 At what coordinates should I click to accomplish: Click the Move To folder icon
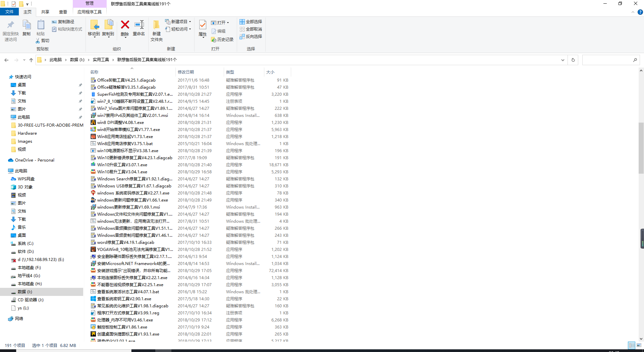(94, 25)
